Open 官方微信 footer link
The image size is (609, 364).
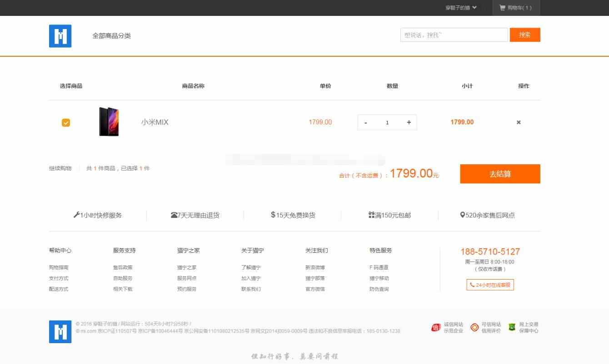pyautogui.click(x=315, y=289)
